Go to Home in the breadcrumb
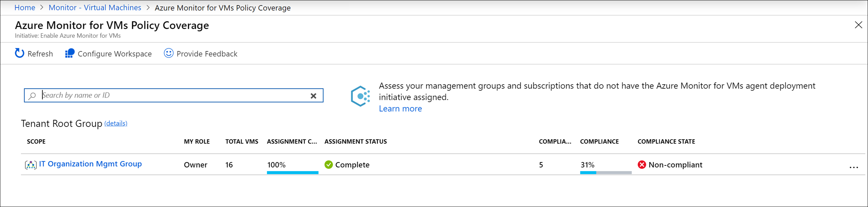Screen dimensions: 868x207 coord(24,8)
